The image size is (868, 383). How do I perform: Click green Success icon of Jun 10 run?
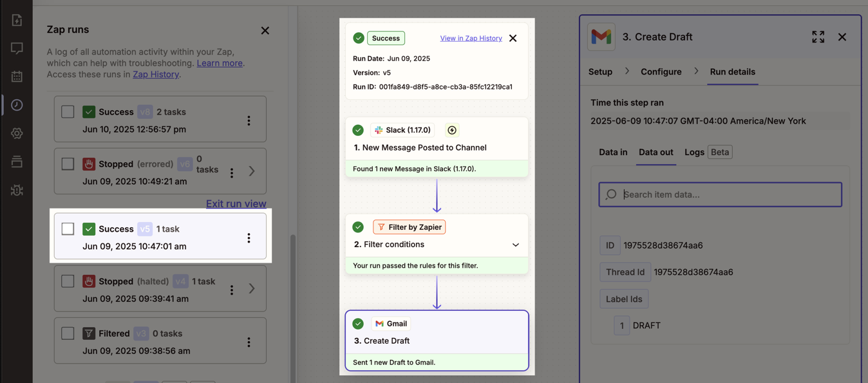pos(89,112)
